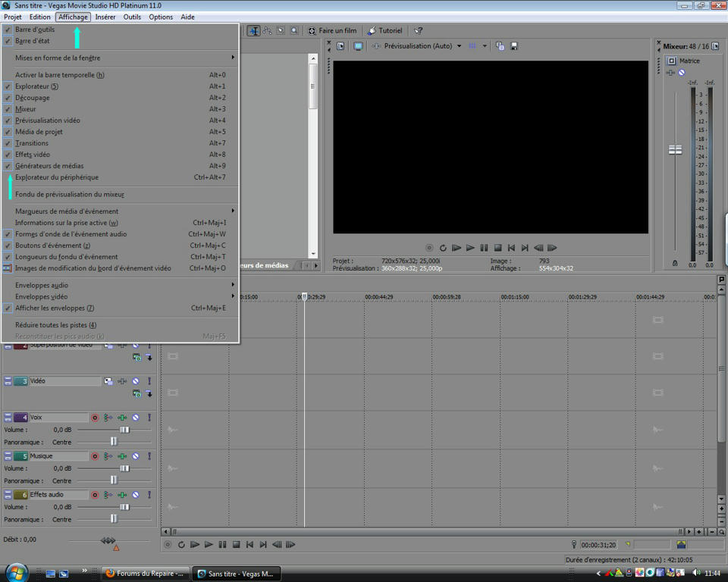Toggle Barre d'état menu item
This screenshot has height=582, width=728.
[121, 41]
